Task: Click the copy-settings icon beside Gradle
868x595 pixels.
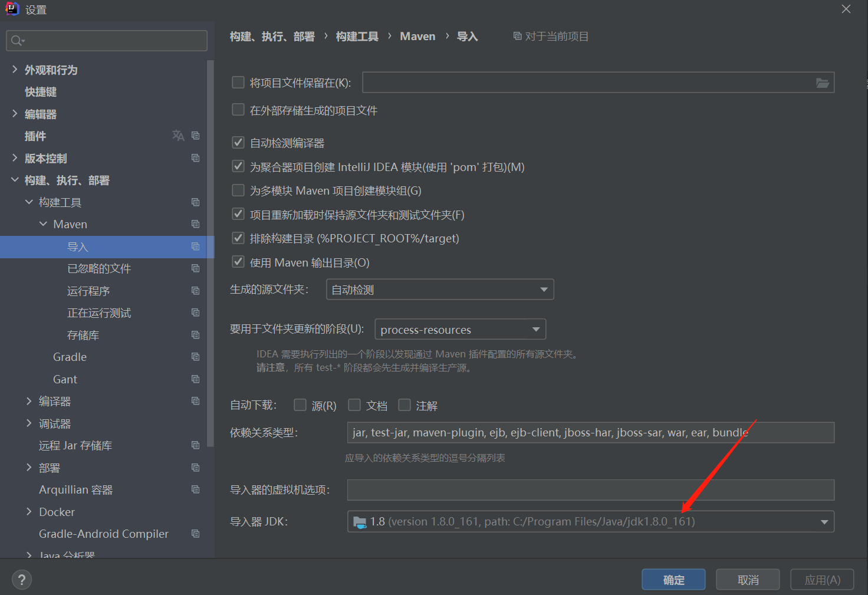Action: coord(195,357)
